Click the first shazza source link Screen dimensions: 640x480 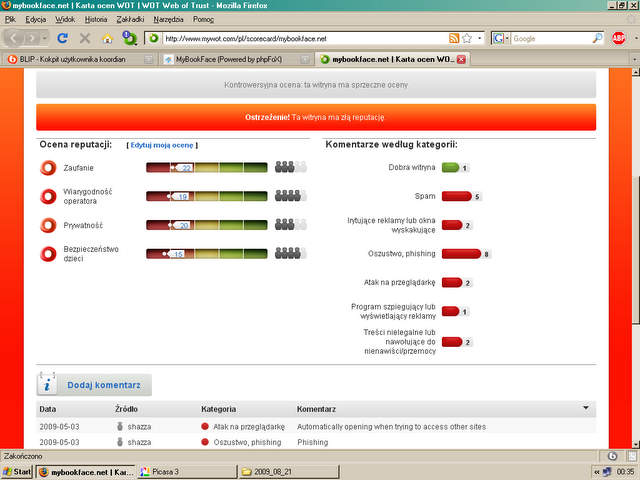pyautogui.click(x=139, y=427)
